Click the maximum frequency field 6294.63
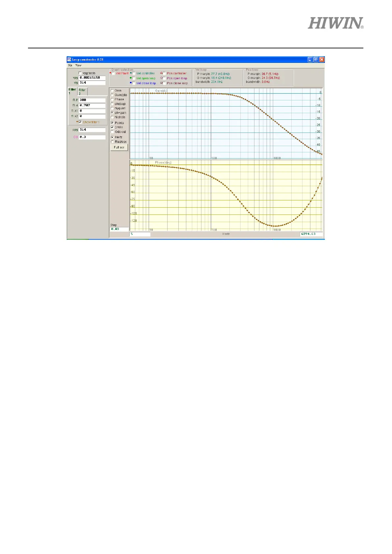Viewport: 392px width, 554px height. [311, 234]
